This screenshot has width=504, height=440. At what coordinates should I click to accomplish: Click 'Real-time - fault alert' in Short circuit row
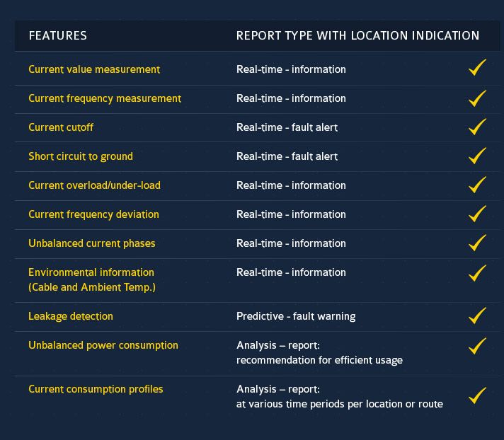(287, 156)
